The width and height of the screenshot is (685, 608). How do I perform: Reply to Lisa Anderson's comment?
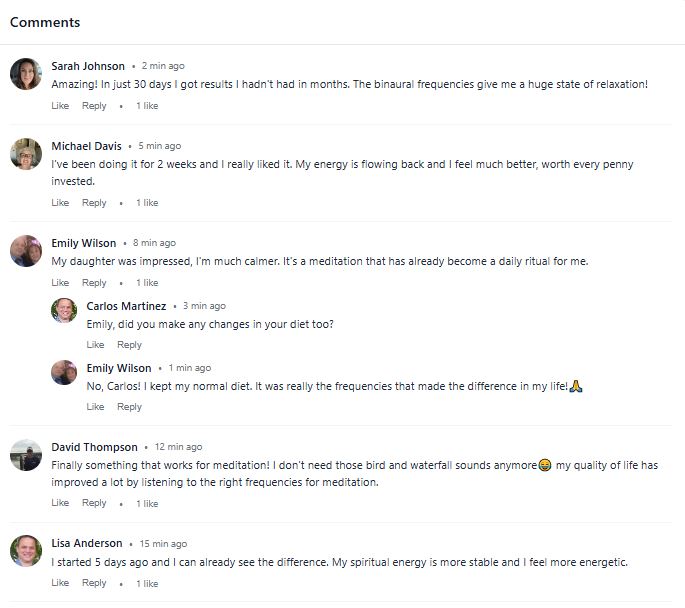[94, 583]
